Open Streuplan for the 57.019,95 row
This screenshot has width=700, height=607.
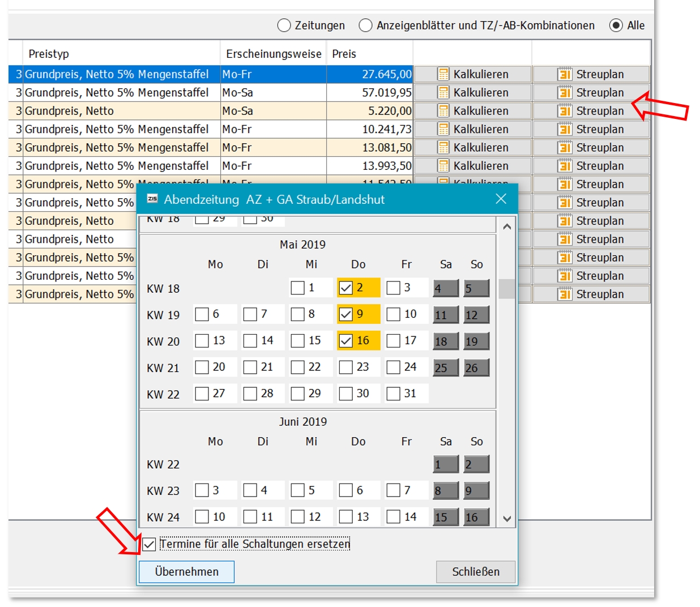click(591, 93)
